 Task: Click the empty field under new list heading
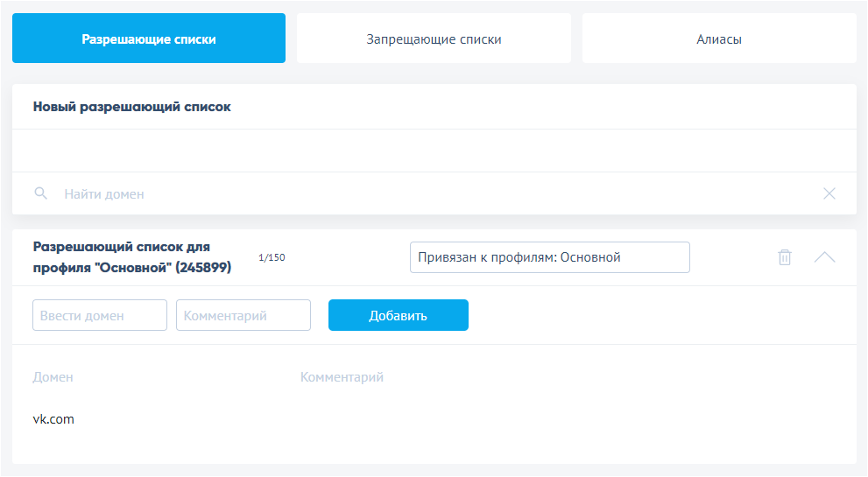click(434, 151)
